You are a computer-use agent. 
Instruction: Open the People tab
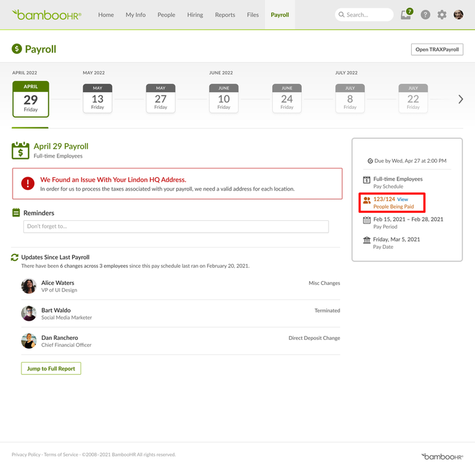click(x=166, y=15)
